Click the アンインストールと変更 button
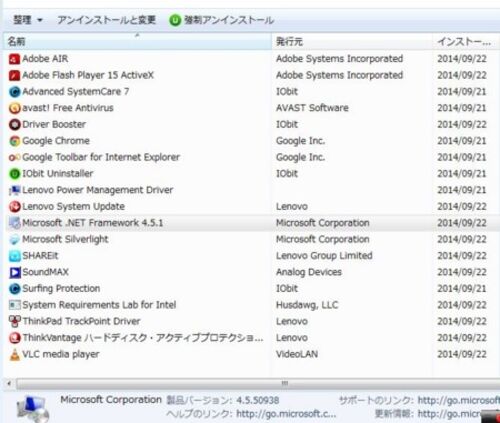The image size is (500, 423). click(x=106, y=20)
